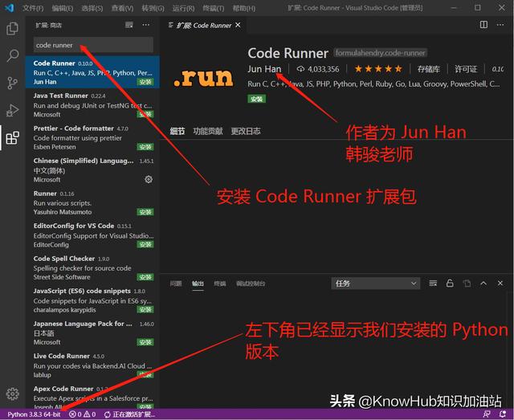Install the Java Test Runner extension
The width and height of the screenshot is (514, 420).
tap(145, 114)
